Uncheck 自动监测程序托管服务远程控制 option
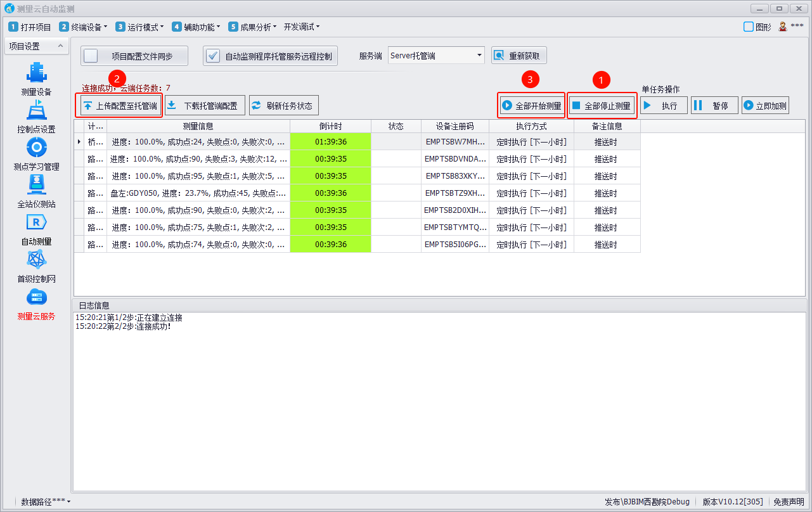Screen dimensions: 812x512 214,56
